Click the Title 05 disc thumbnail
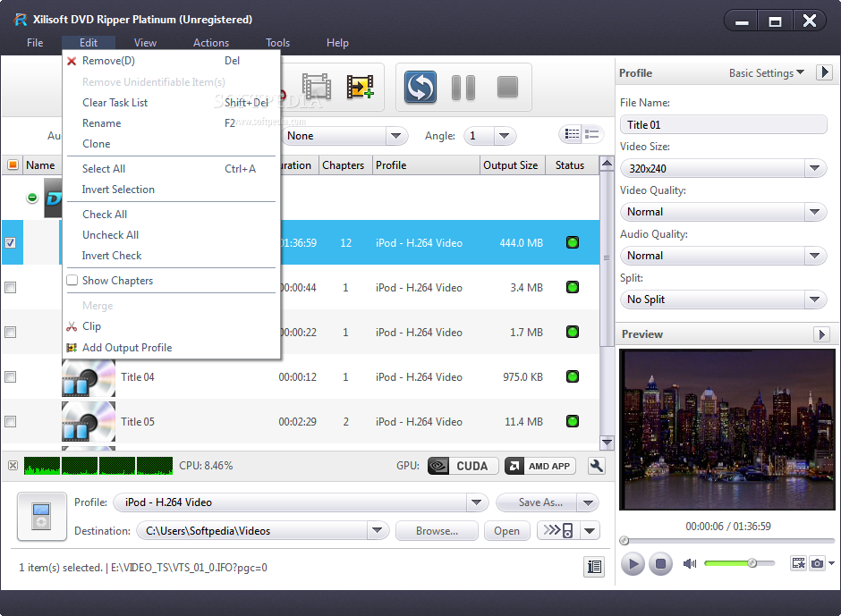Image resolution: width=841 pixels, height=616 pixels. click(x=89, y=421)
